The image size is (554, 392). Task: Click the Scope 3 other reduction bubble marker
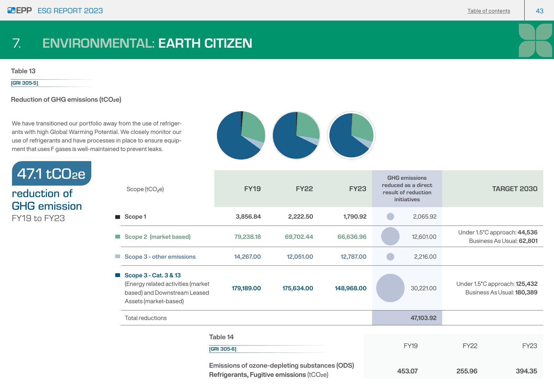390,256
